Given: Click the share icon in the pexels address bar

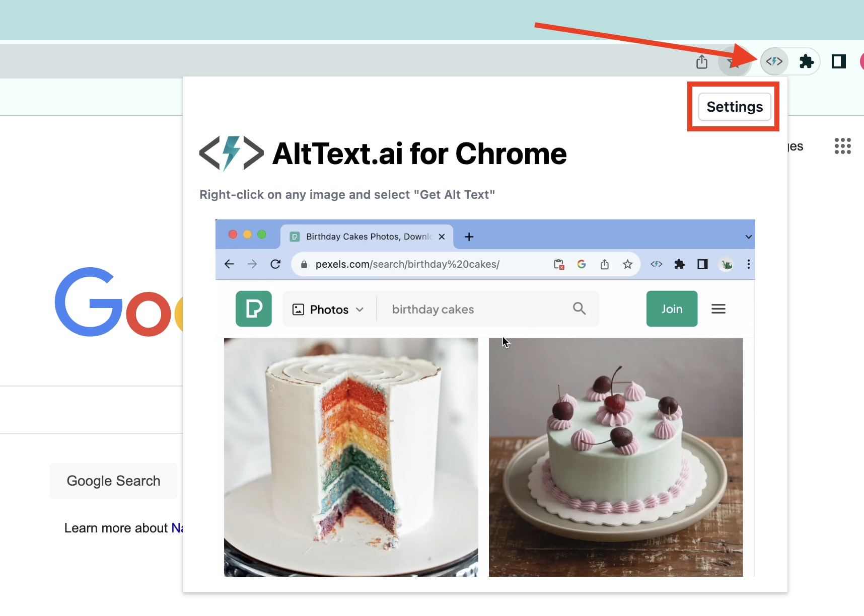Looking at the screenshot, I should pos(605,264).
